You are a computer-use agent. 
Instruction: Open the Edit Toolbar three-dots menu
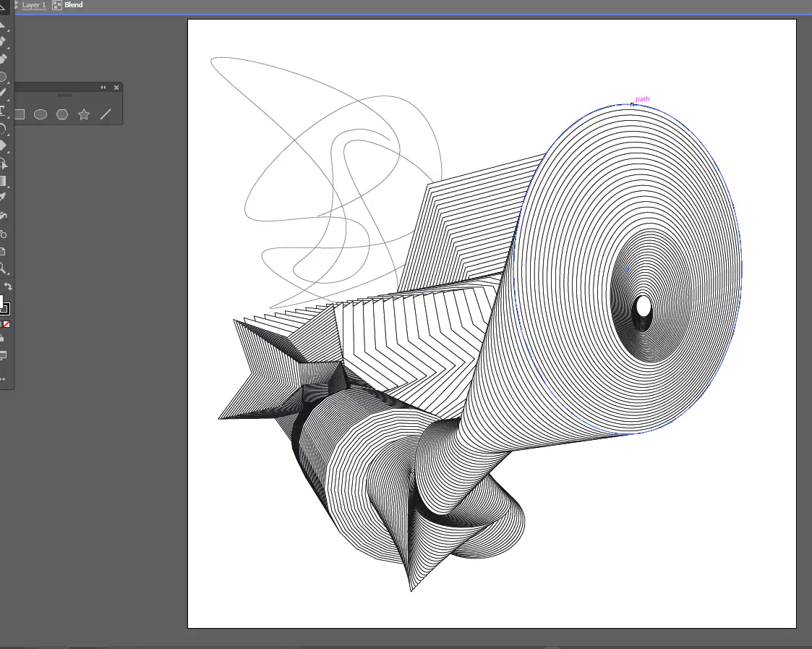3,378
